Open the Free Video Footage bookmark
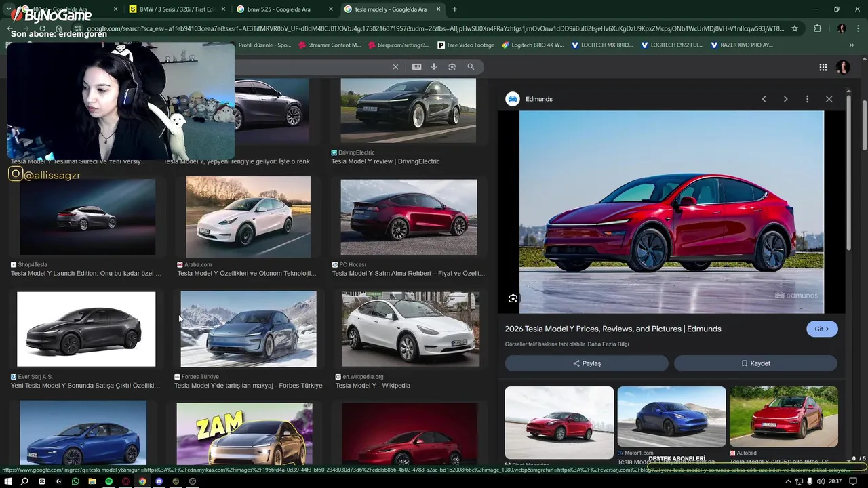Viewport: 868px width, 488px height. [465, 45]
